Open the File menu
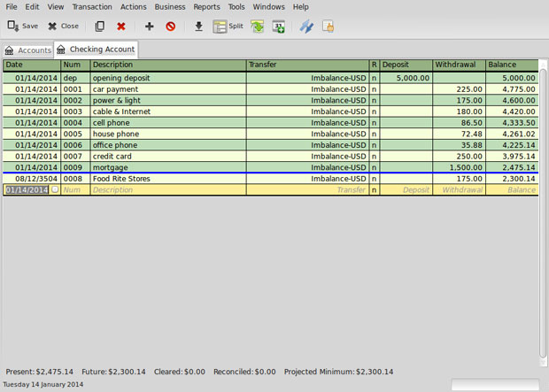 pos(12,7)
